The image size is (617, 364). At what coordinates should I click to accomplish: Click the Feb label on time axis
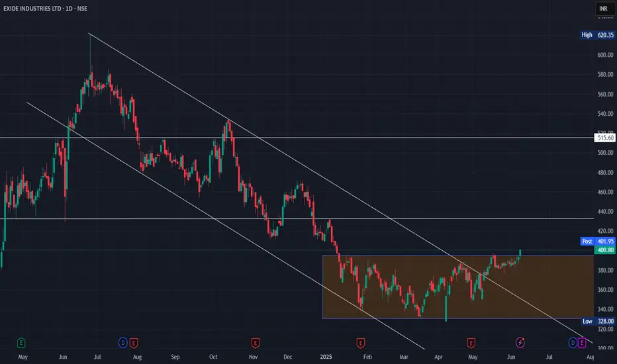(x=367, y=357)
